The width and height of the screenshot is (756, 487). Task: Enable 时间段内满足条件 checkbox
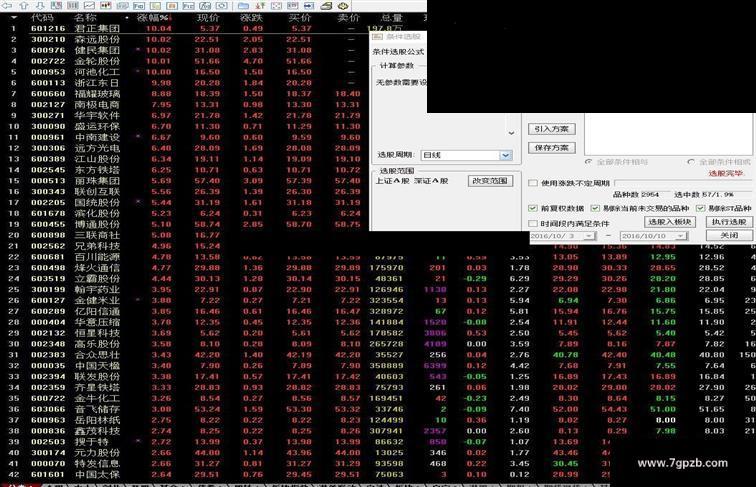pos(533,223)
